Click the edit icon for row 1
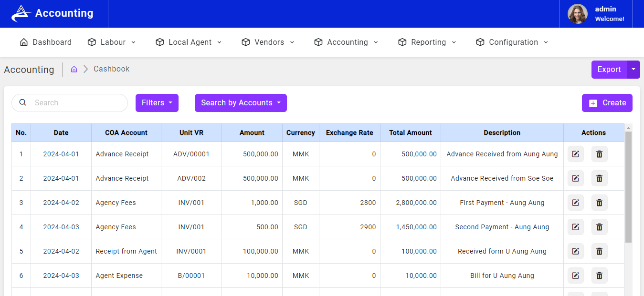Image resolution: width=644 pixels, height=296 pixels. coord(575,154)
